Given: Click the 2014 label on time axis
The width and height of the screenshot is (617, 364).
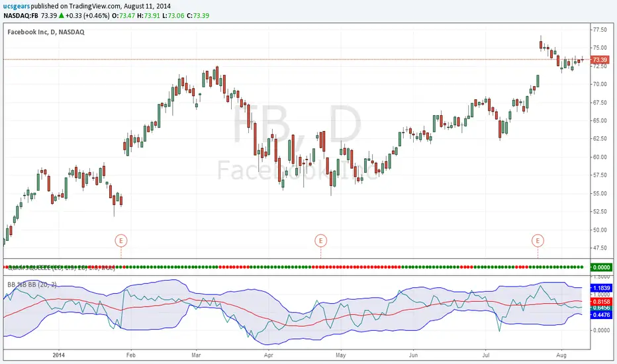Looking at the screenshot, I should [59, 355].
